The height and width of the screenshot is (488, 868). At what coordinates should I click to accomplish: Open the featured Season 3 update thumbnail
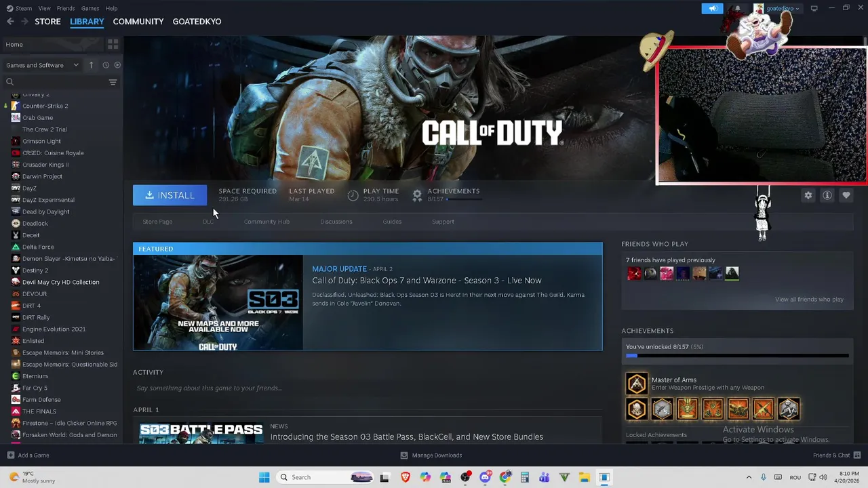click(218, 302)
